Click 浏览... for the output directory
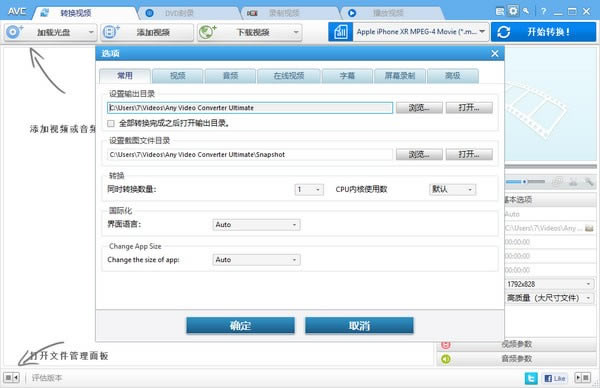The image size is (600, 388). [x=419, y=108]
